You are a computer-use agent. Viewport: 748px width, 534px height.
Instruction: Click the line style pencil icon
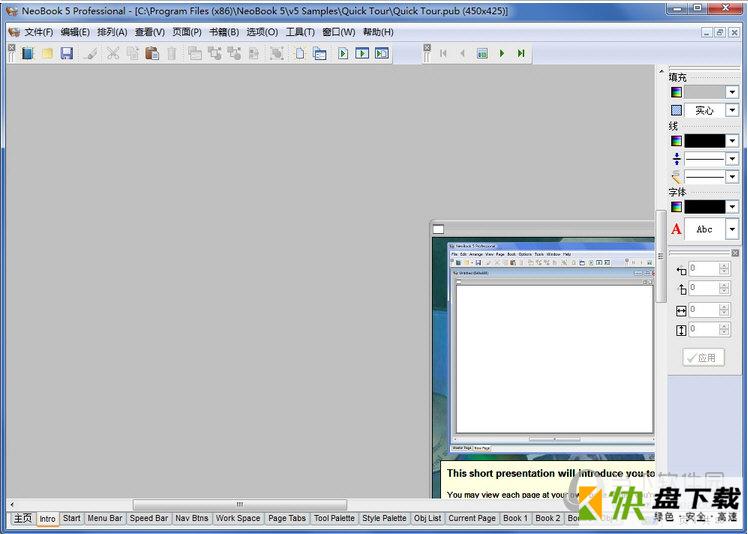(x=676, y=177)
